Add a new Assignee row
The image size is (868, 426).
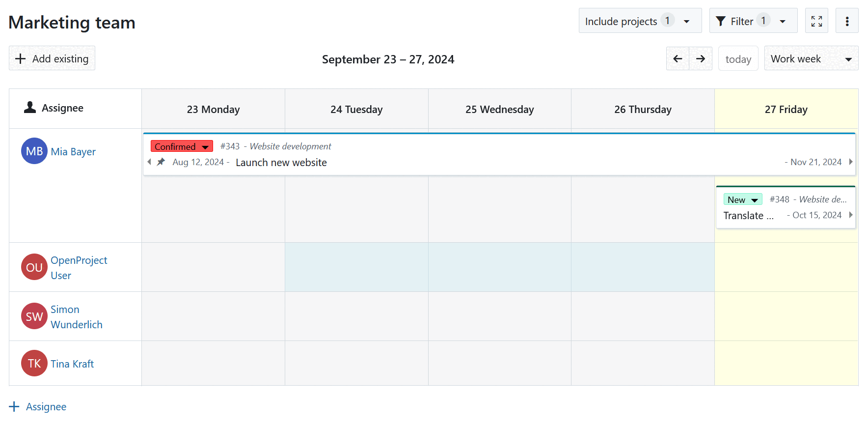coord(38,407)
